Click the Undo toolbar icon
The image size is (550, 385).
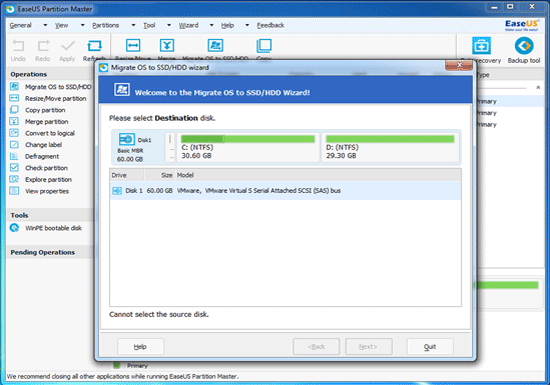[x=18, y=46]
